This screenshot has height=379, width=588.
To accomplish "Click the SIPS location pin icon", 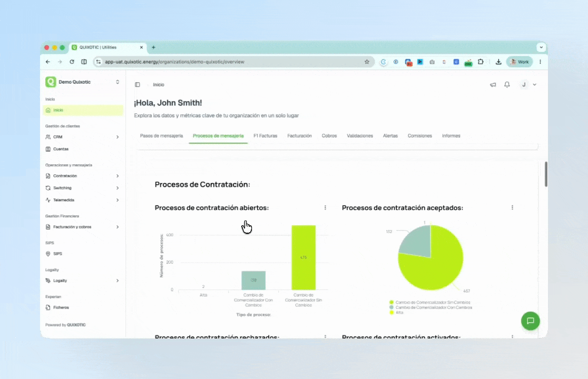I will pos(48,254).
